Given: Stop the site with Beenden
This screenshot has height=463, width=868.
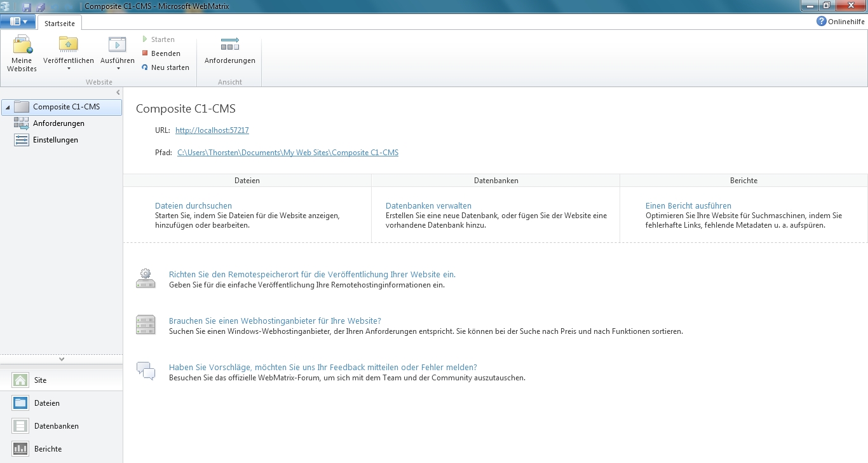Looking at the screenshot, I should [161, 53].
